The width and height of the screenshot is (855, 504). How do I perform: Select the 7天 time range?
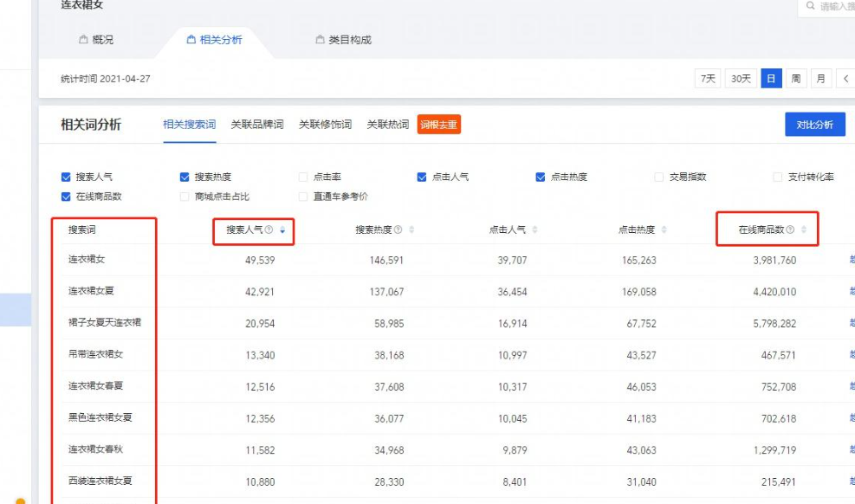click(708, 79)
